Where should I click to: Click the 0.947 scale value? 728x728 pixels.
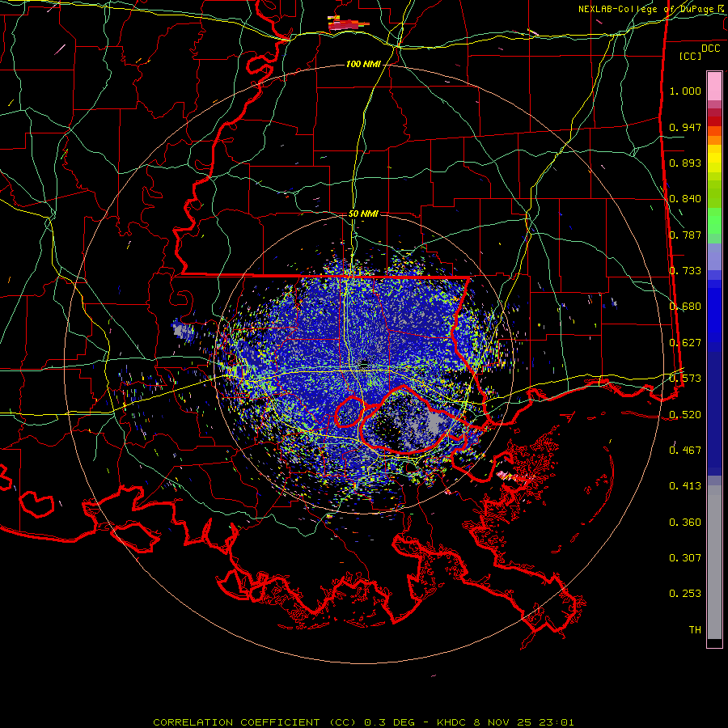pos(685,127)
